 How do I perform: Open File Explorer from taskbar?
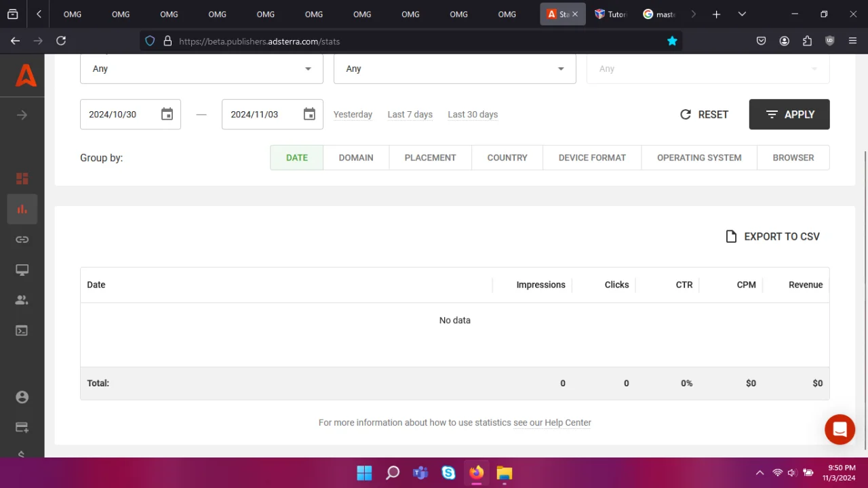504,472
